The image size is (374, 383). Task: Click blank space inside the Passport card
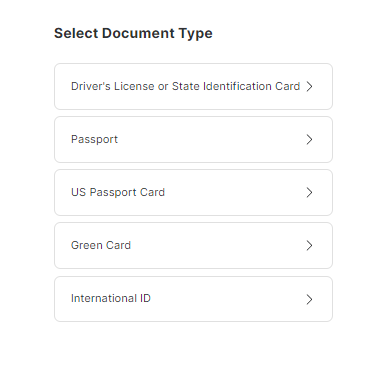pyautogui.click(x=210, y=139)
